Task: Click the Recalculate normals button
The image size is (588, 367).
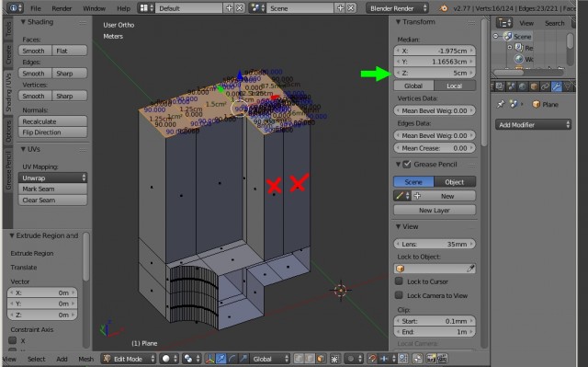Action: coord(52,121)
